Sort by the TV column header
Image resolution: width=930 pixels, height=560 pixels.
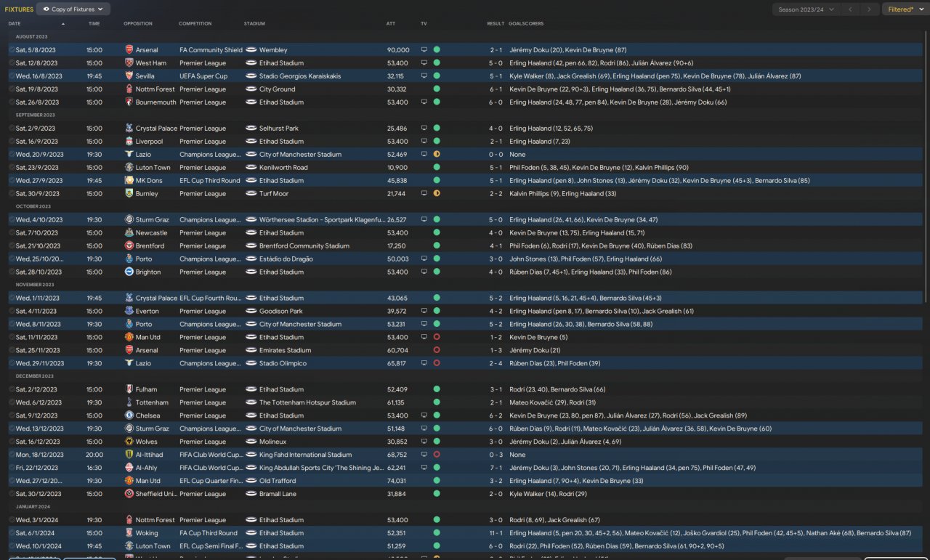point(424,23)
